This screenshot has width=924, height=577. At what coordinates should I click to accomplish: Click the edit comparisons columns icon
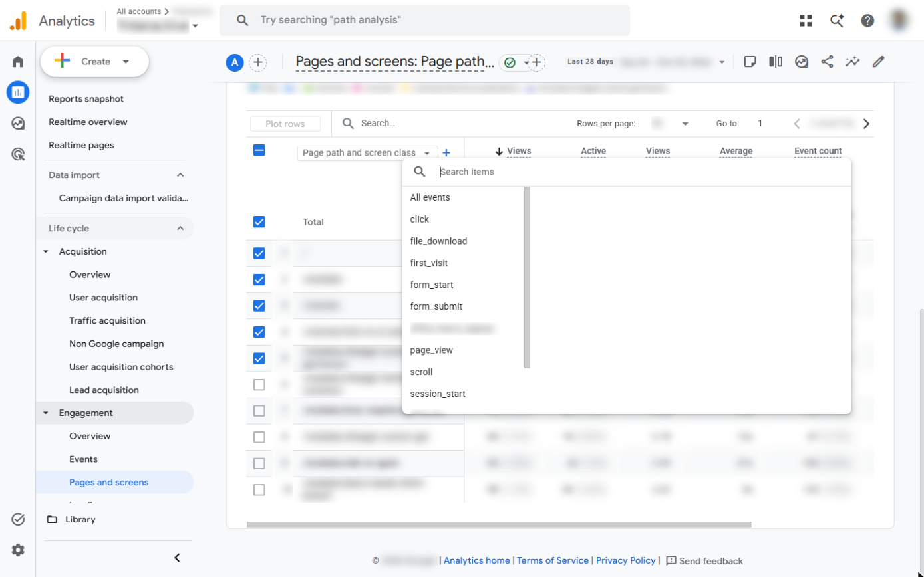point(776,62)
